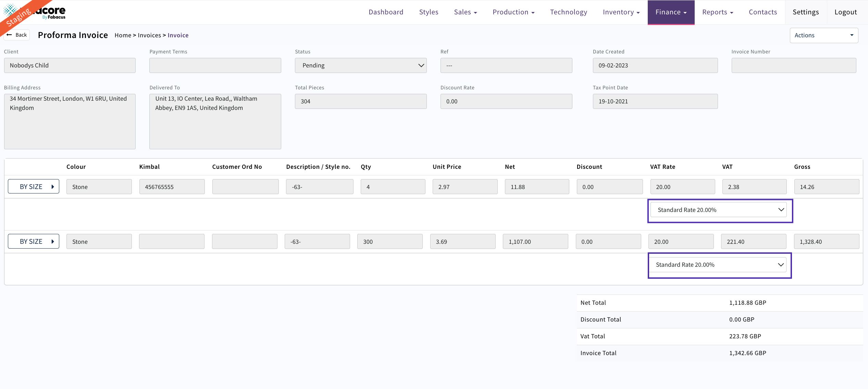868x389 pixels.
Task: Open the Reports menu
Action: pos(717,12)
